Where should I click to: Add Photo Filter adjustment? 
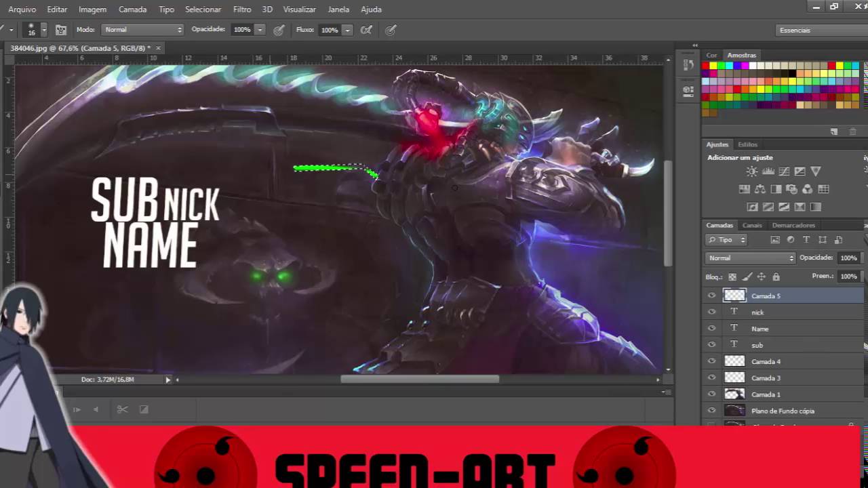click(x=792, y=189)
